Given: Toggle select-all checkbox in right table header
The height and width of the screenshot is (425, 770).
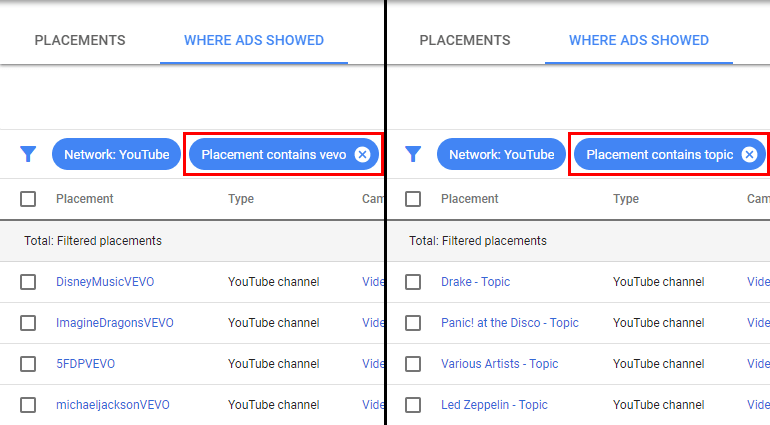Looking at the screenshot, I should (x=413, y=199).
